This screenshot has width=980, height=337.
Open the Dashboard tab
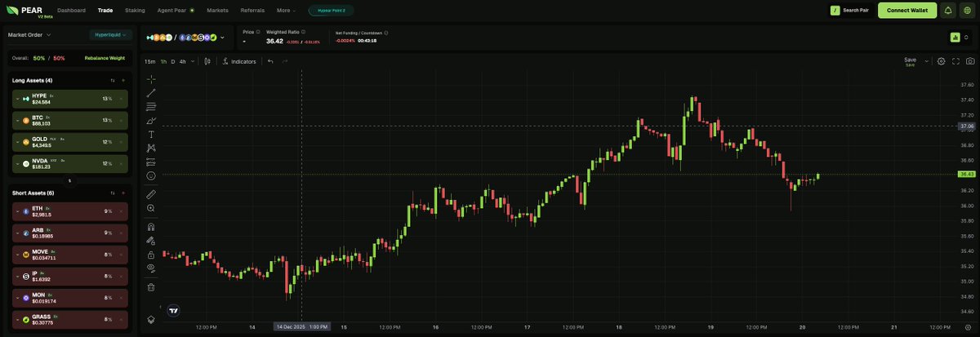[71, 11]
